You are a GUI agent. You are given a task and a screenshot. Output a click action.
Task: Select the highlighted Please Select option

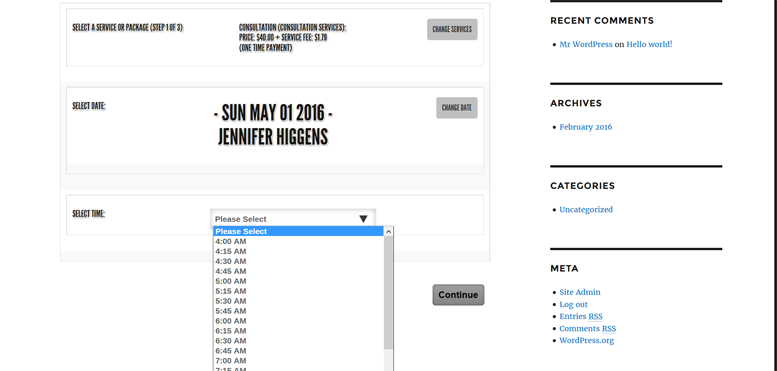pos(298,231)
